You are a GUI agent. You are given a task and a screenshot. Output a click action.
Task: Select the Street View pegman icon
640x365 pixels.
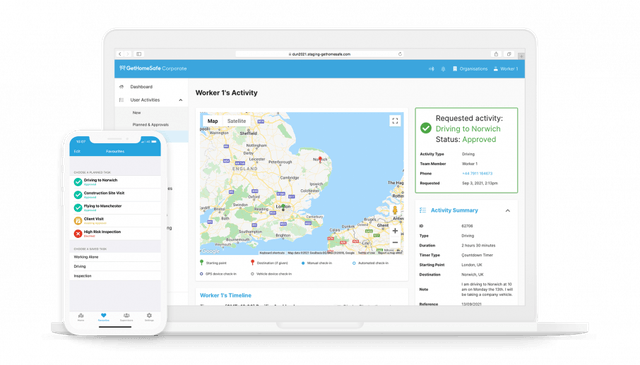click(395, 211)
